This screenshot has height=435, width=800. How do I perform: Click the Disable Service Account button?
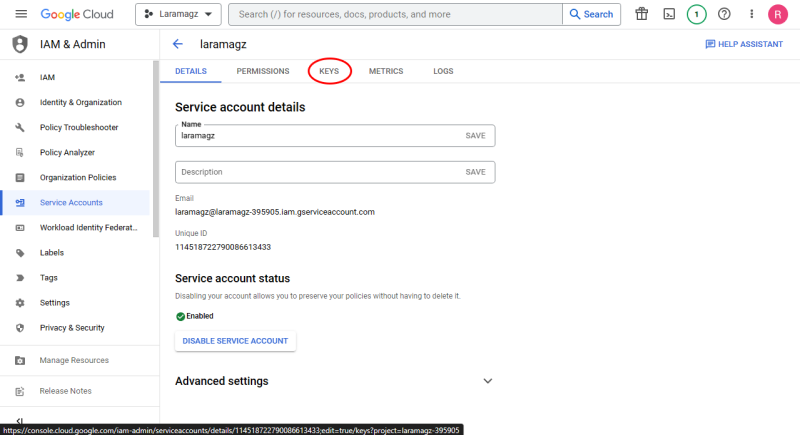coord(235,341)
